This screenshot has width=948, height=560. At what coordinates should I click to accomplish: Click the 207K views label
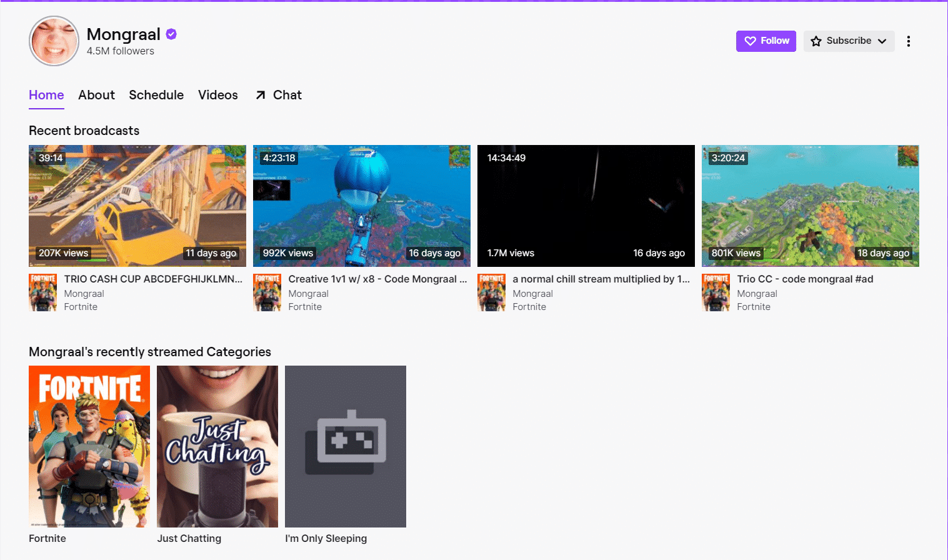(x=63, y=253)
